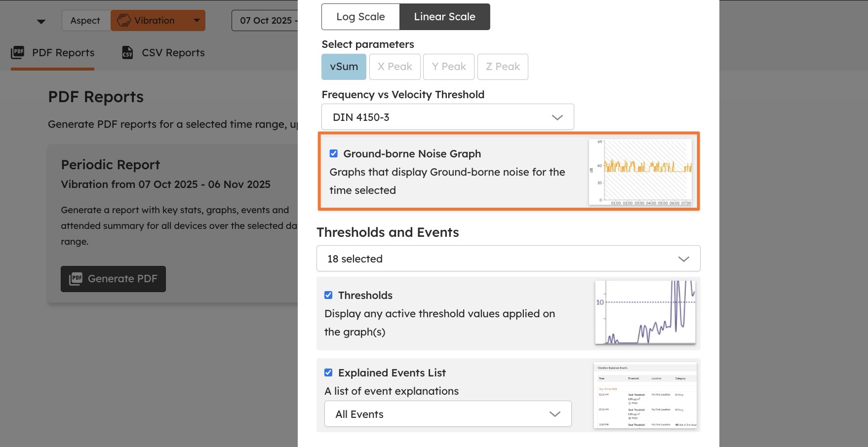Disable the Explained Events List checkbox

pyautogui.click(x=328, y=372)
